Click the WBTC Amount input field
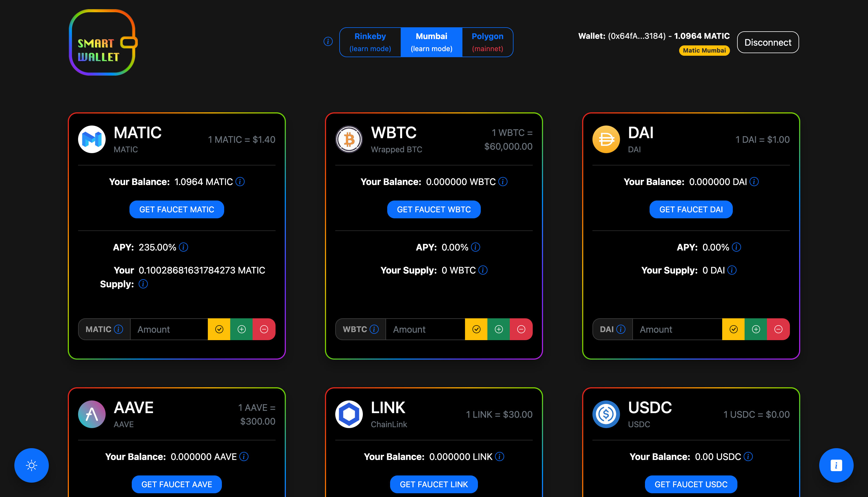Screen dimensions: 868x497 click(x=425, y=329)
